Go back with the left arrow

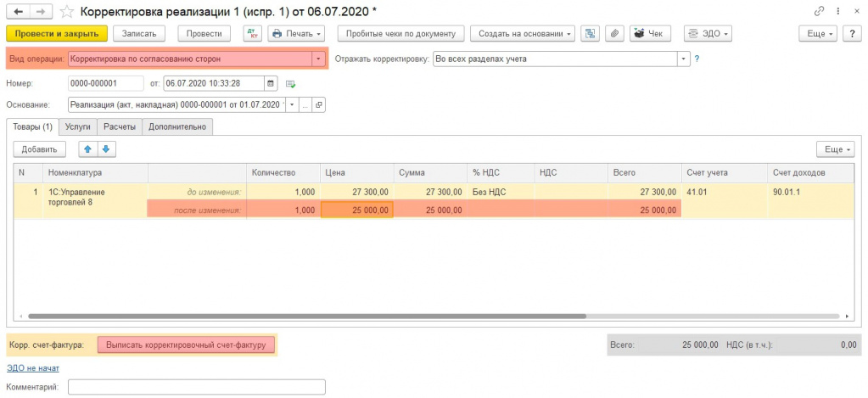click(17, 11)
